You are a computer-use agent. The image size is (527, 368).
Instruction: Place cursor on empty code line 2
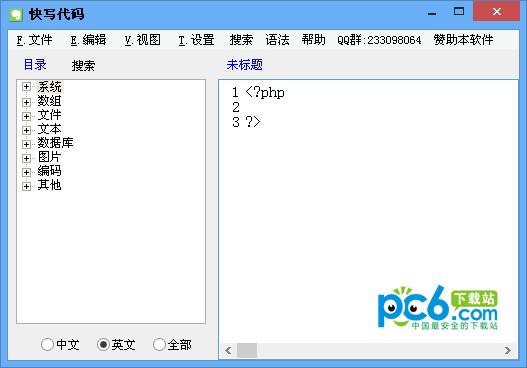(x=236, y=108)
